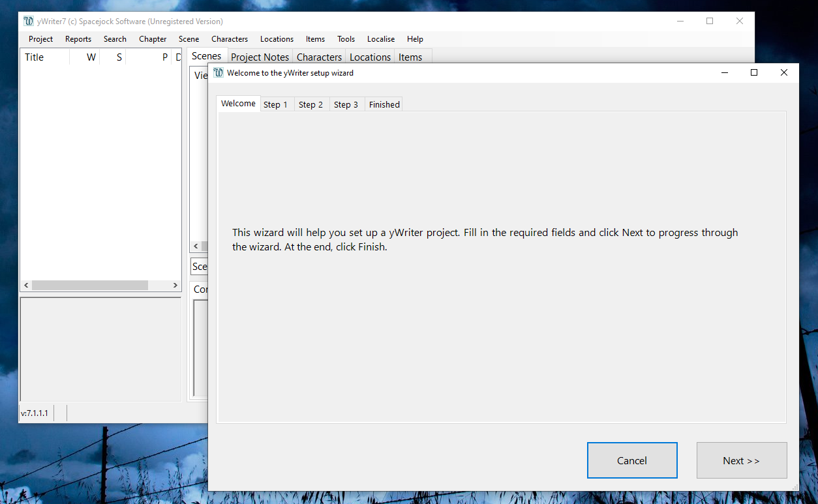Viewport: 818px width, 504px height.
Task: Minimize the yWriter7 main window
Action: tap(680, 21)
